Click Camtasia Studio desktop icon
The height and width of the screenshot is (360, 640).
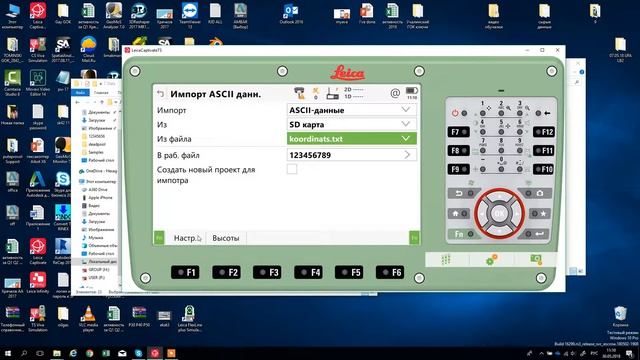[x=12, y=83]
